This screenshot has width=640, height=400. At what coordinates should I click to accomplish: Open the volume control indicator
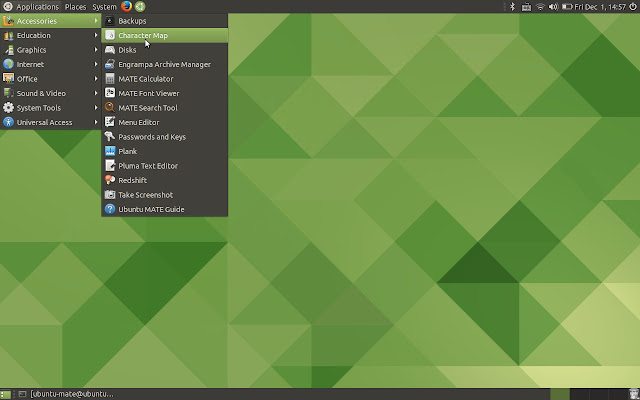pyautogui.click(x=553, y=7)
